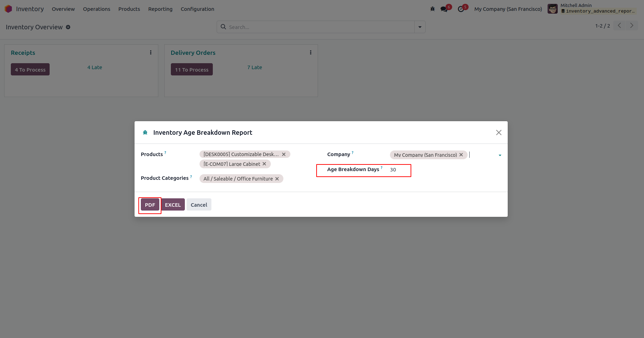
Task: Open the Receipts card three-dot menu
Action: point(151,52)
